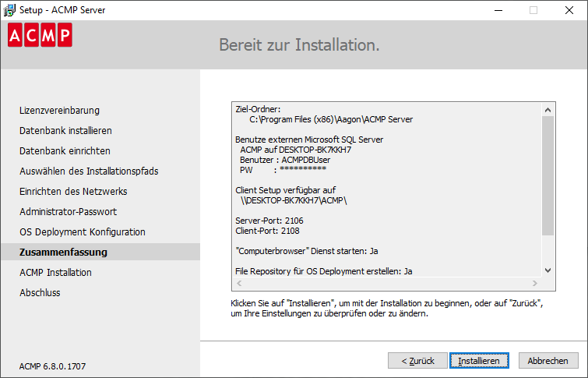Click 'Client-Port: 2108' line
Viewport: 588px width, 378px height.
coord(267,231)
